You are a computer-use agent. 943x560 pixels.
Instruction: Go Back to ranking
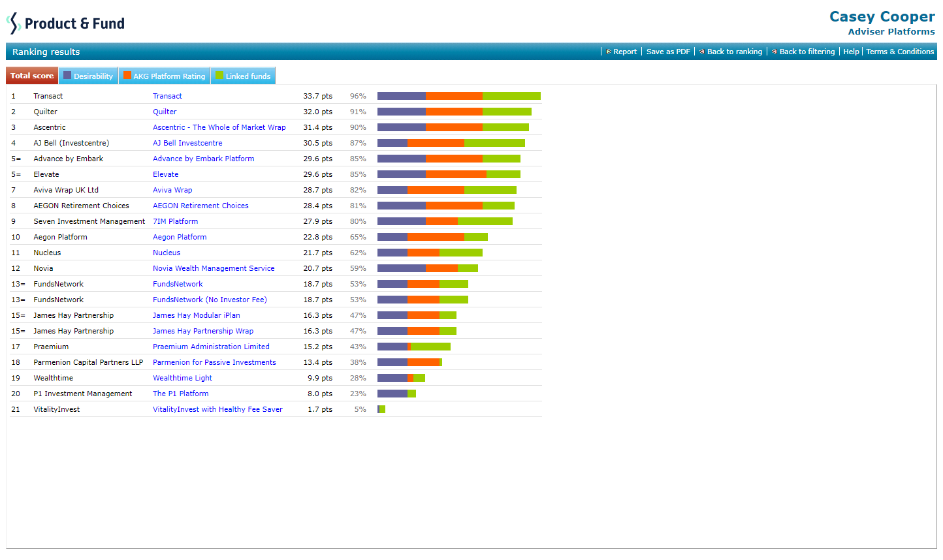(x=735, y=52)
